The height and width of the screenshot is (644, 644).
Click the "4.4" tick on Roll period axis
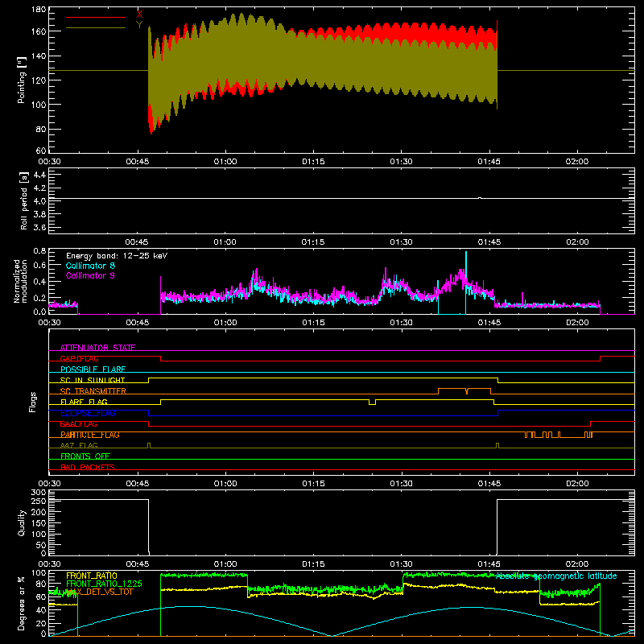tap(39, 175)
